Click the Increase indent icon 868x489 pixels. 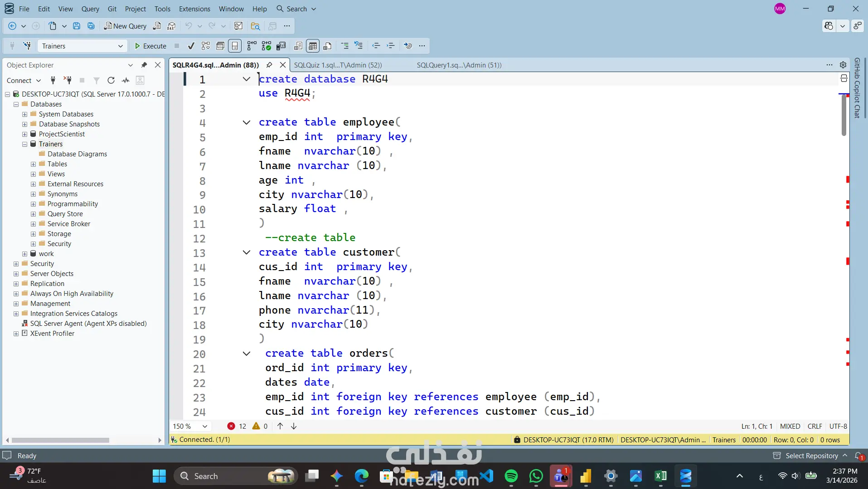coord(391,46)
